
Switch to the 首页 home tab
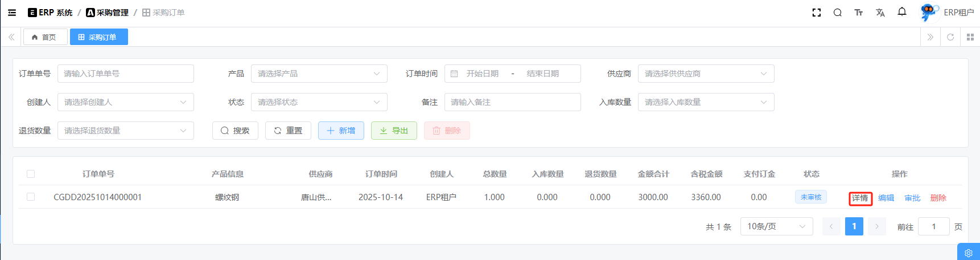point(45,37)
